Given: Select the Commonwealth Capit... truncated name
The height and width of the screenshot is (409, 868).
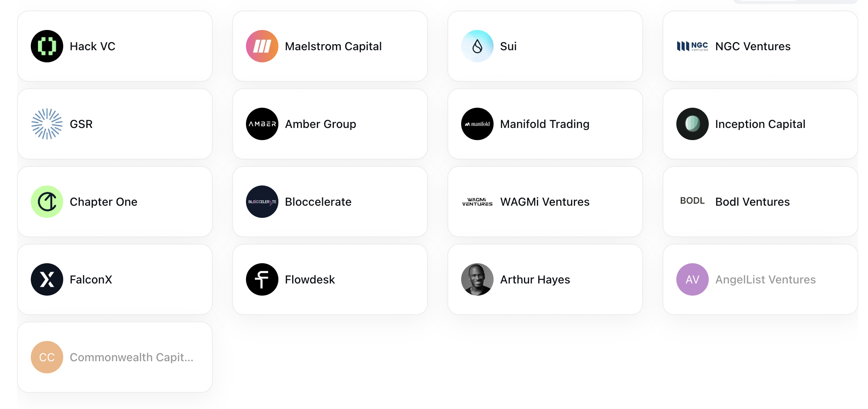Looking at the screenshot, I should click(x=132, y=357).
